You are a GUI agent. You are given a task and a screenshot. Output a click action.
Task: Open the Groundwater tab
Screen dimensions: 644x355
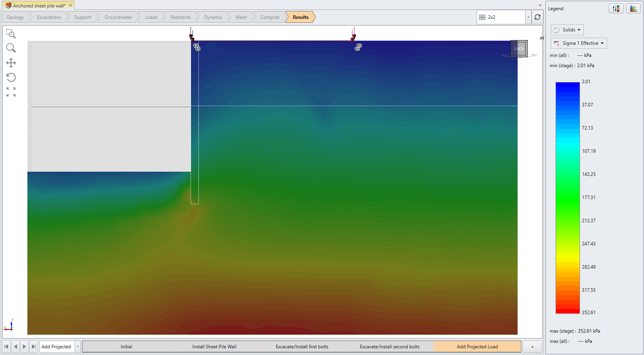pyautogui.click(x=118, y=17)
